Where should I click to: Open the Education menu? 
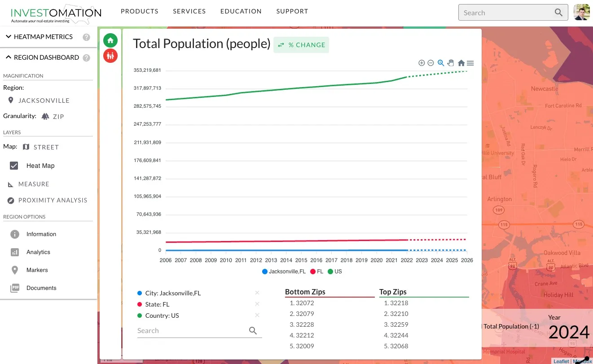click(241, 11)
